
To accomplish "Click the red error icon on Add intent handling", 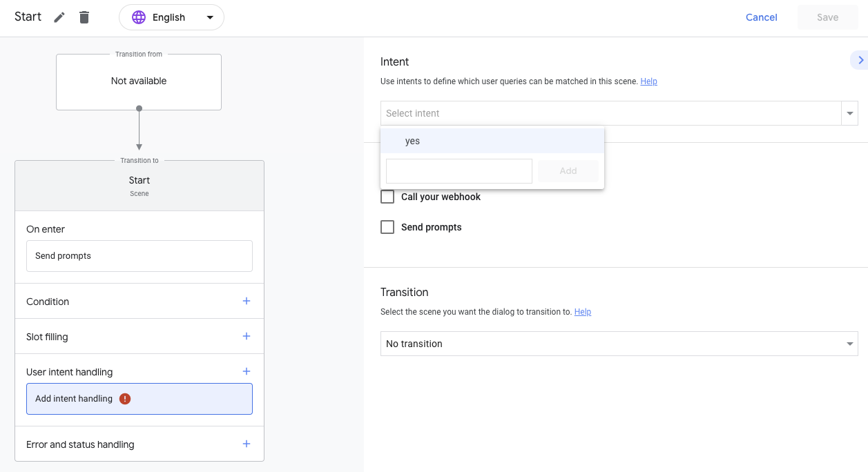I will (125, 398).
